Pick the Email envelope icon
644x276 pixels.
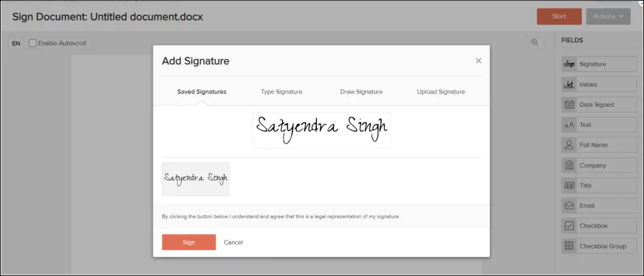click(x=569, y=206)
